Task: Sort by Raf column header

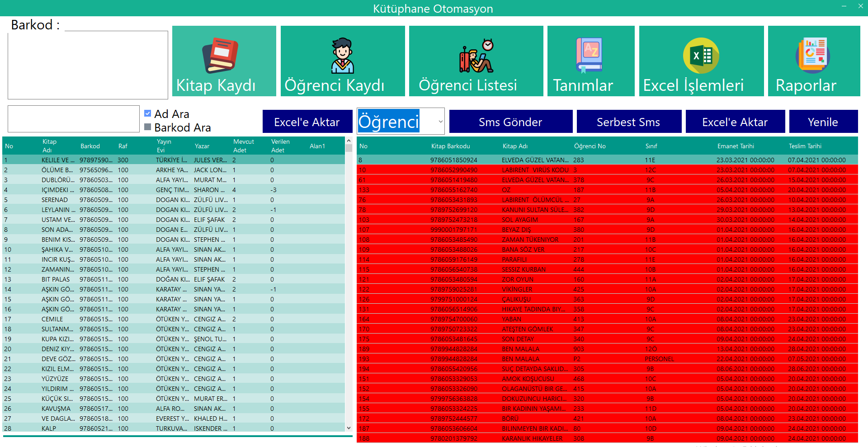Action: coord(123,146)
